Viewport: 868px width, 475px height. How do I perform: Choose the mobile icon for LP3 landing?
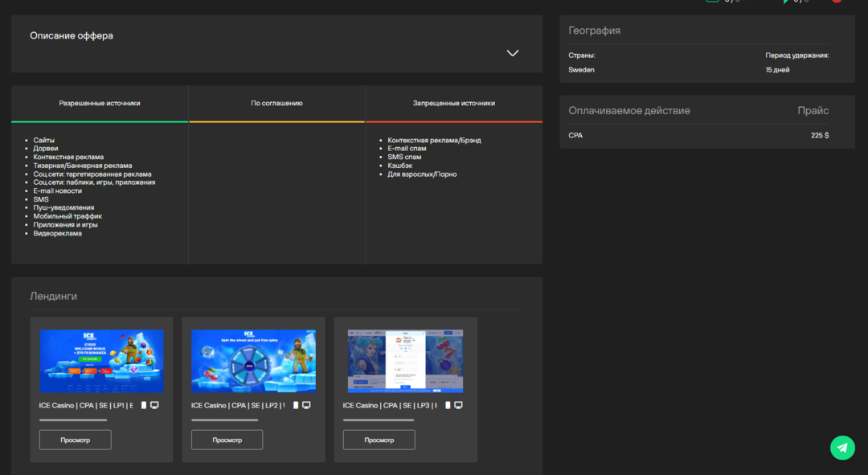(448, 405)
